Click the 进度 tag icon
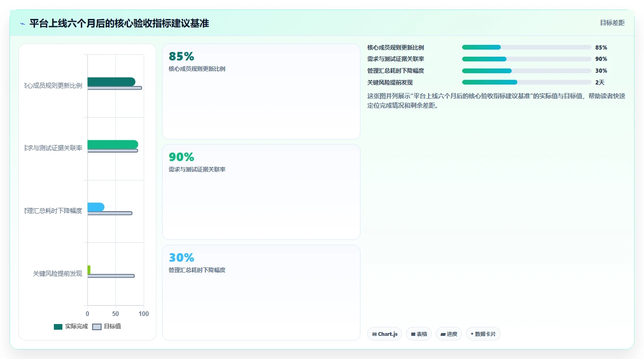Image resolution: width=644 pixels, height=359 pixels. pos(443,334)
